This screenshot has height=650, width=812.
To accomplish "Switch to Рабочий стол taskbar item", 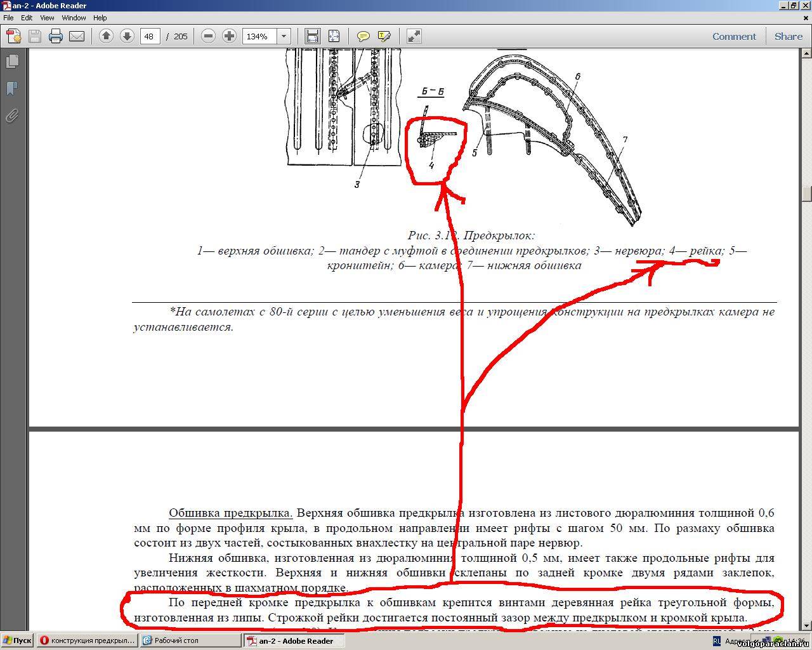I will [x=190, y=640].
